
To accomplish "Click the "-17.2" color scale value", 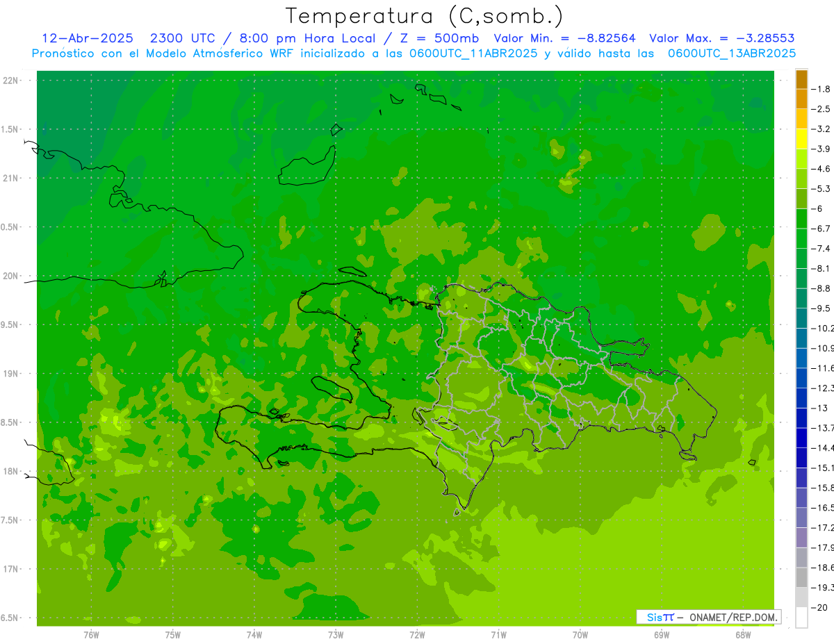I will [822, 527].
